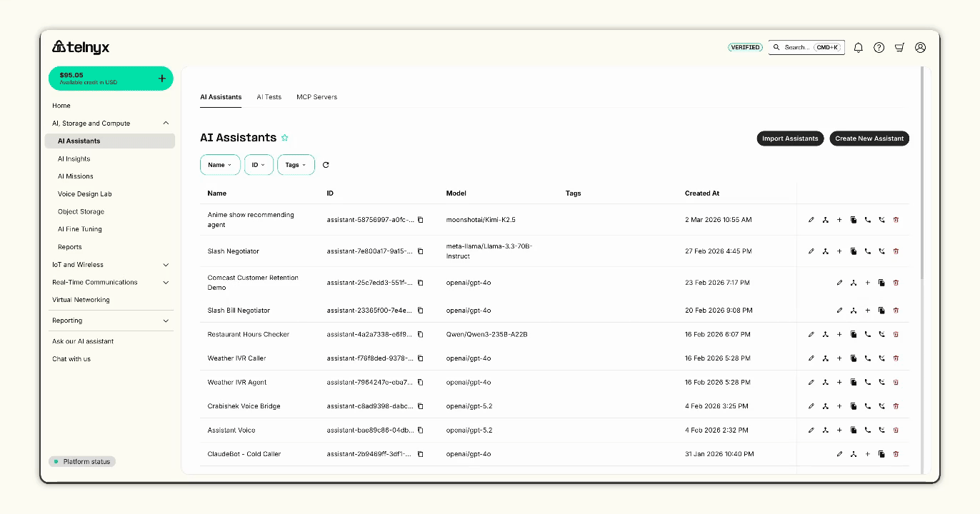Screen dimensions: 980x514
Task: Switch to the AI Tests tab
Action: pyautogui.click(x=269, y=97)
